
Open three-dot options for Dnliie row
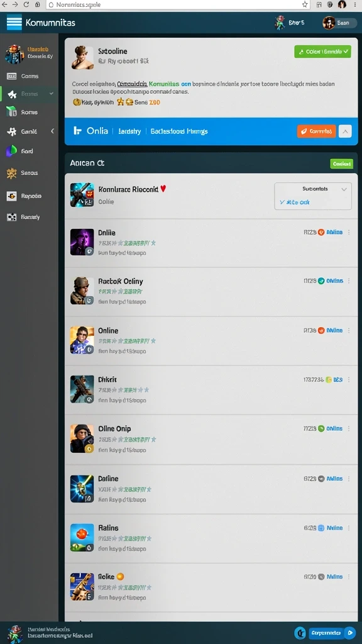point(349,232)
